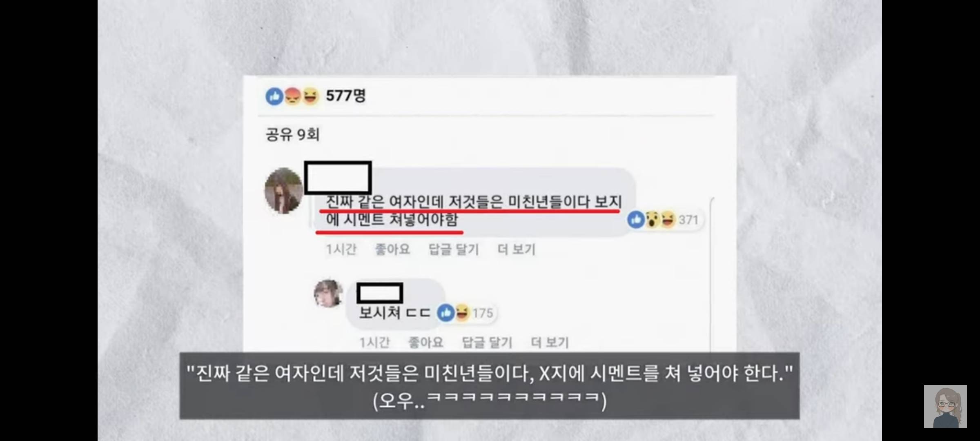Expand 더 보기 under the reply comment
Image resolution: width=980 pixels, height=441 pixels.
(550, 342)
